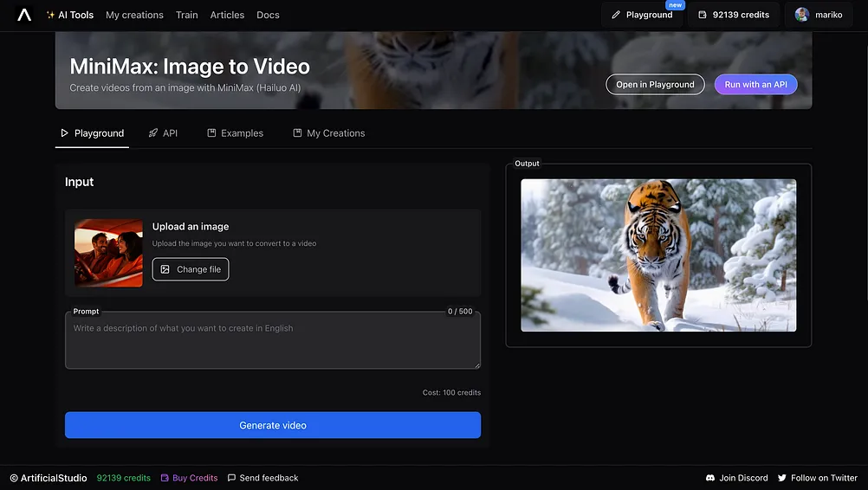Click the Discord icon in footer

coord(710,478)
